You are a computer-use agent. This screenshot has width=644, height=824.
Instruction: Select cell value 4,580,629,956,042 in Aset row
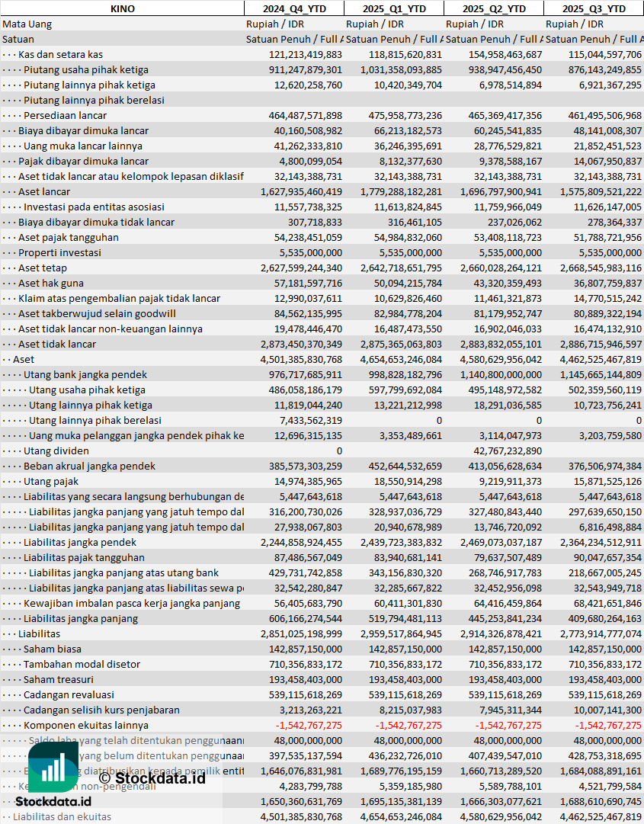(x=501, y=360)
